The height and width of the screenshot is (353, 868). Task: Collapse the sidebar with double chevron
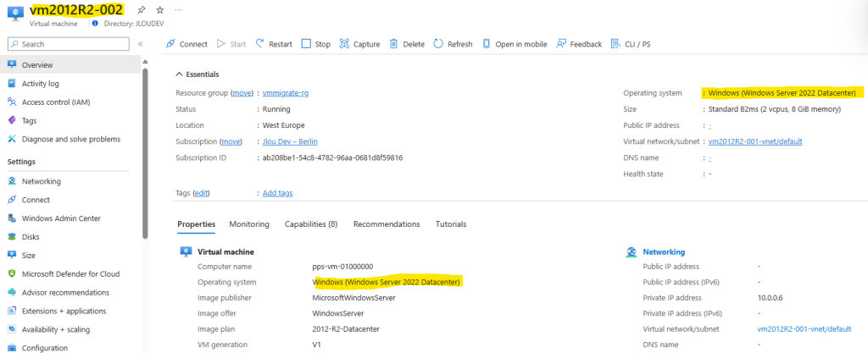pos(140,44)
